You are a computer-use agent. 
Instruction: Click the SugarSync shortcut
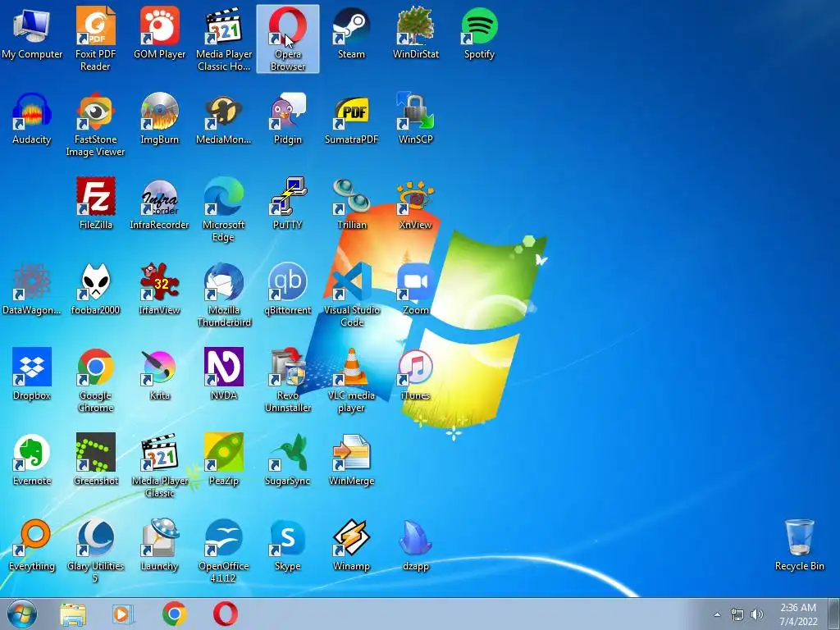(288, 459)
